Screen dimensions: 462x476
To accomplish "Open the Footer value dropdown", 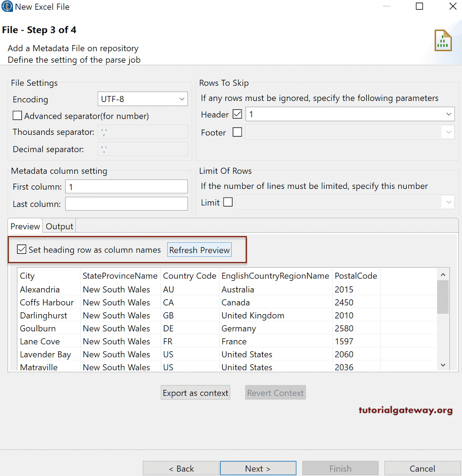I will point(449,132).
